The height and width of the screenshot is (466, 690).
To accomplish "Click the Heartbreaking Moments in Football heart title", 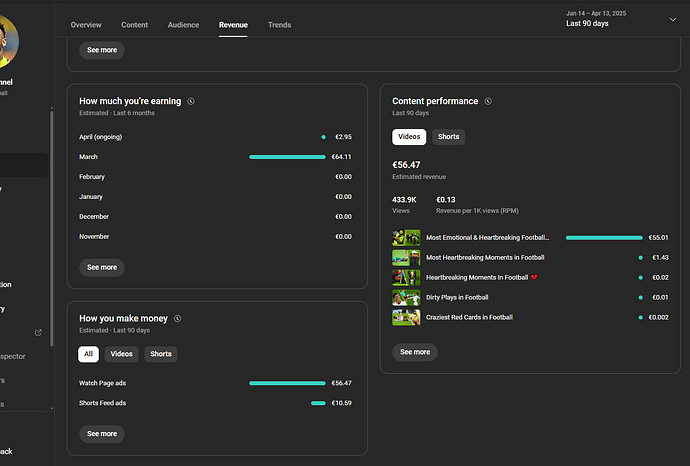I will (x=482, y=278).
